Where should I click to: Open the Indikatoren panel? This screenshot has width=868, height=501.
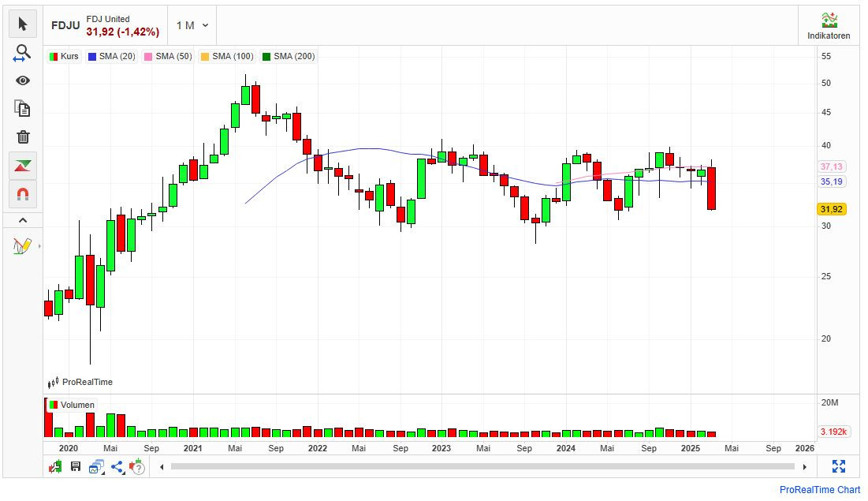829,26
